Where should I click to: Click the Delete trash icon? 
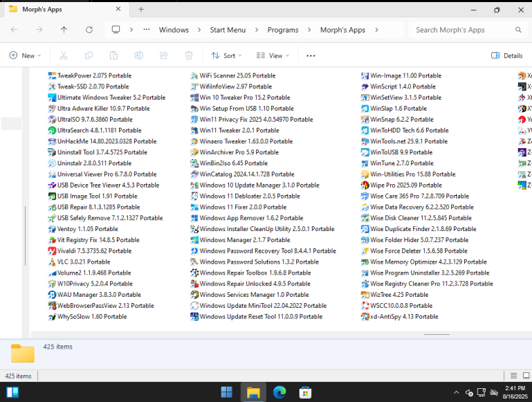coord(189,55)
